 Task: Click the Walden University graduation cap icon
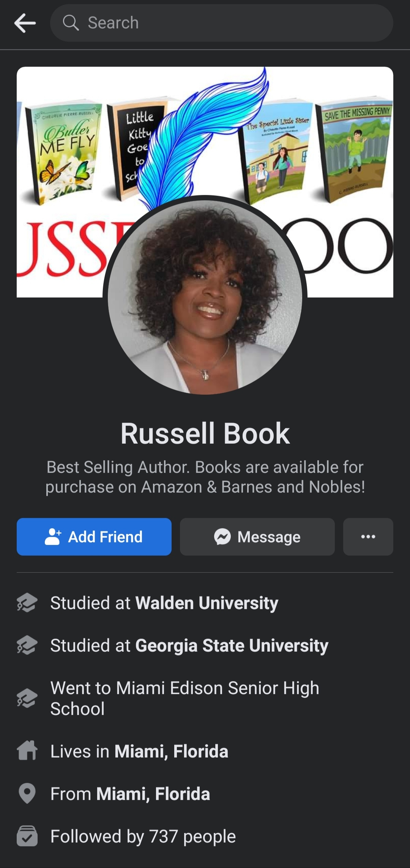pyautogui.click(x=27, y=603)
